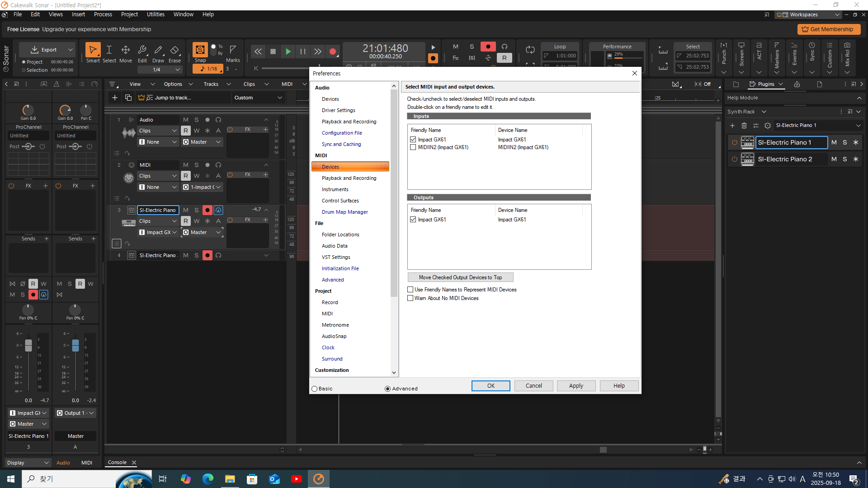Screen dimensions: 868x488
Task: Click the duplicate track icon
Action: click(128, 98)
